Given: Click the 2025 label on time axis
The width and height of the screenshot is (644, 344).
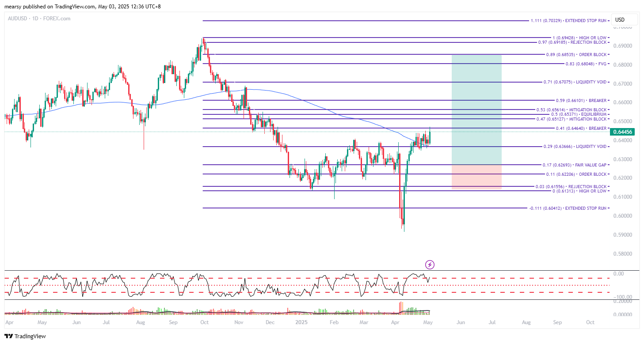Looking at the screenshot, I should 301,322.
